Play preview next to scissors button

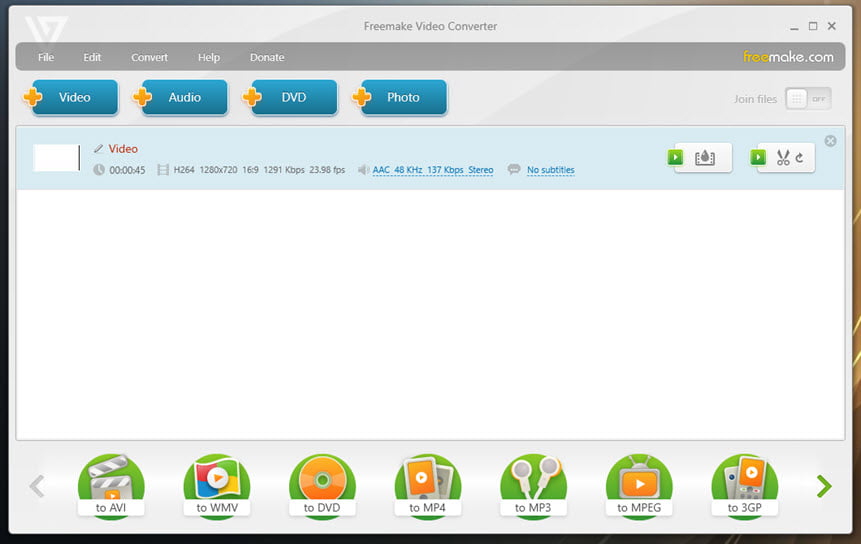[758, 158]
